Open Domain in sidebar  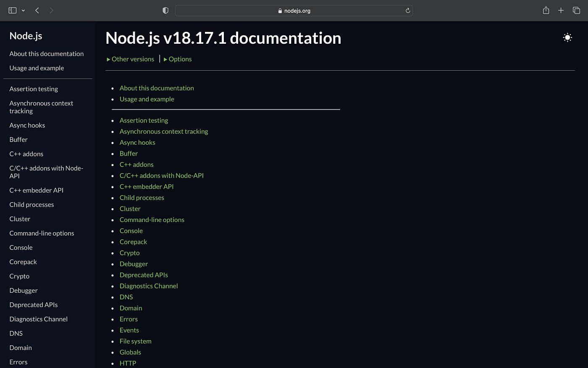pos(21,348)
